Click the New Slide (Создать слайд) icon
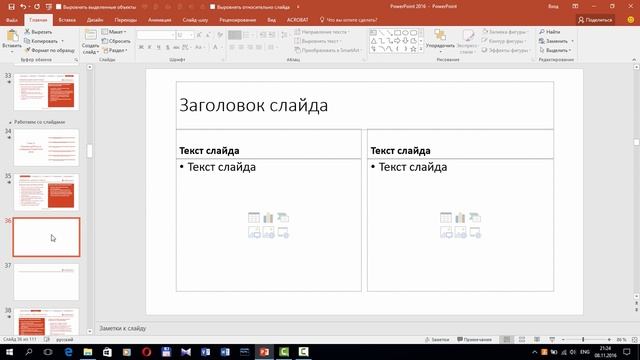 pos(91,35)
